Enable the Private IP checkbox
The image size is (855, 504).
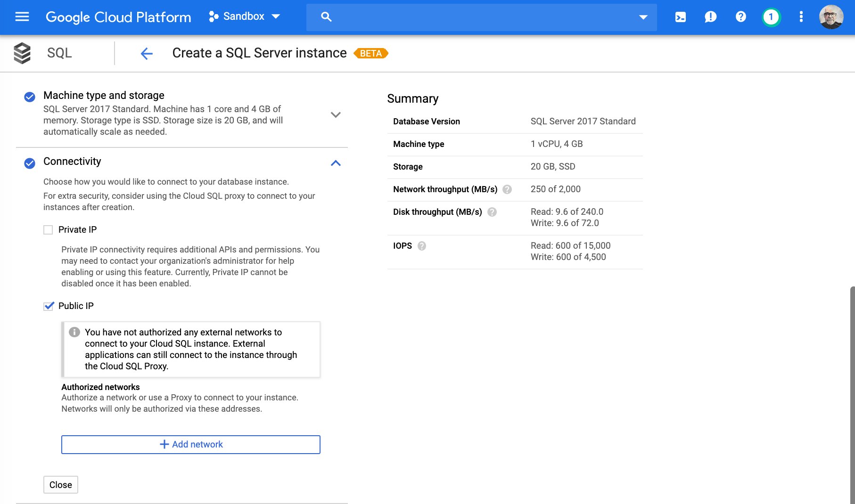coord(48,230)
